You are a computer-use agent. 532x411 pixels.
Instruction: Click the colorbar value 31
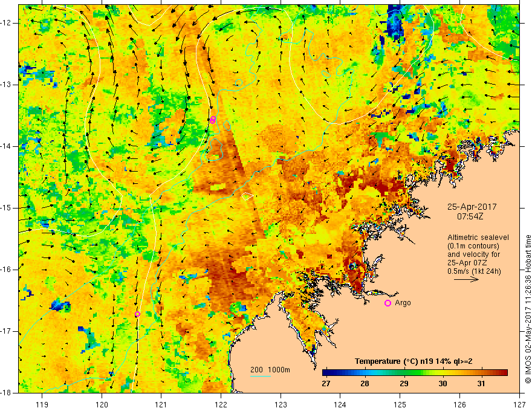(x=481, y=384)
